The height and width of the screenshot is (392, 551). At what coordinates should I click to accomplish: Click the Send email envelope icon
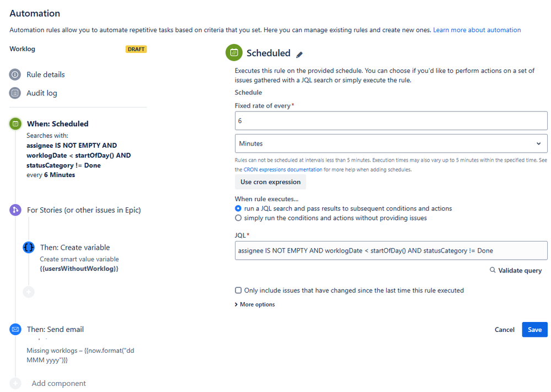click(15, 329)
